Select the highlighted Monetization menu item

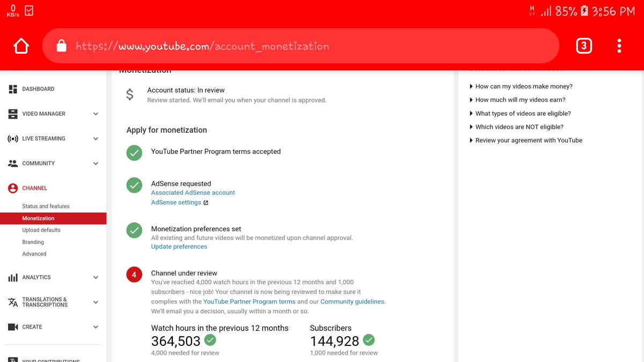[53, 218]
